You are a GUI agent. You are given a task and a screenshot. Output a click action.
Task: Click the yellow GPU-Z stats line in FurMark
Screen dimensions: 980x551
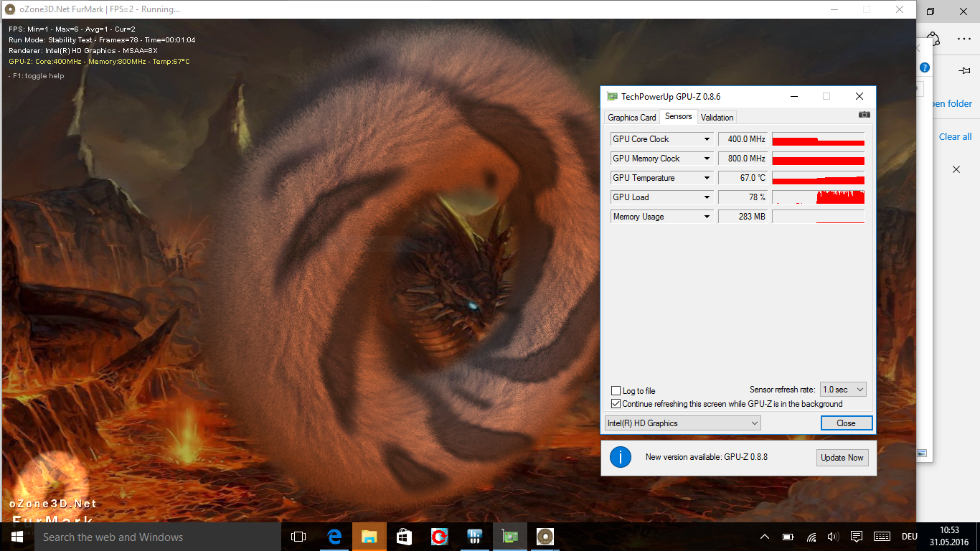point(99,62)
